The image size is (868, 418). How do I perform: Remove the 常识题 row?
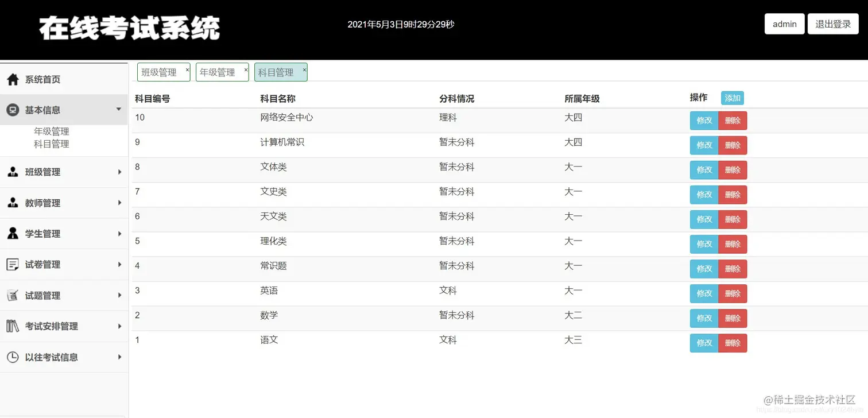(x=733, y=269)
